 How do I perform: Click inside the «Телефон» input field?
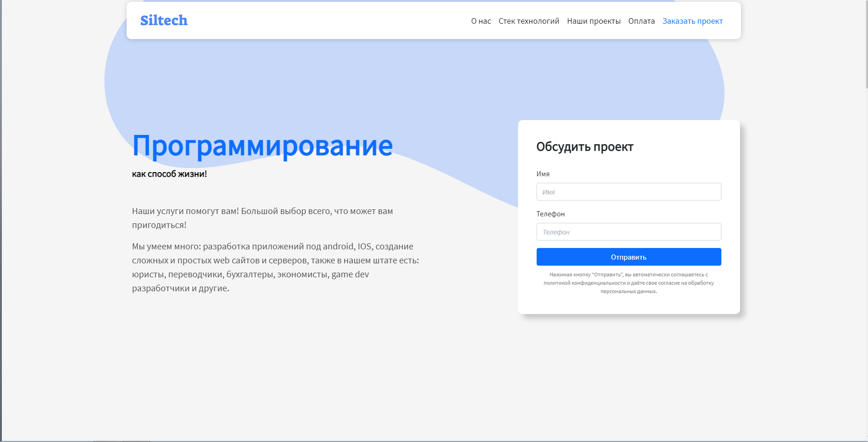pyautogui.click(x=629, y=231)
